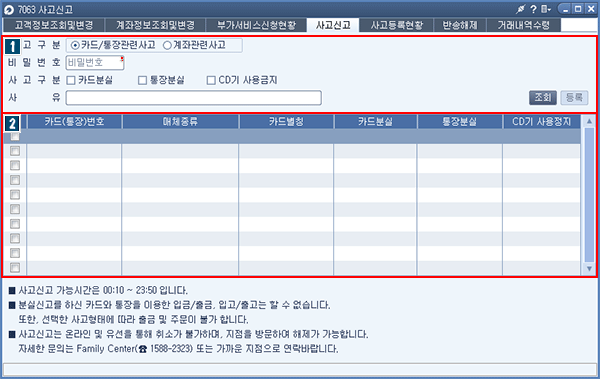Select the 사고신고 tab

coord(333,25)
